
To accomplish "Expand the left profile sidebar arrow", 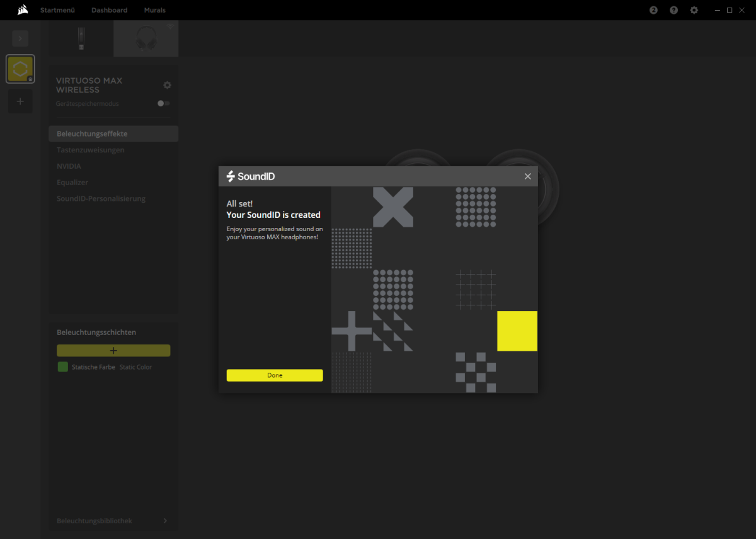I will pos(20,38).
